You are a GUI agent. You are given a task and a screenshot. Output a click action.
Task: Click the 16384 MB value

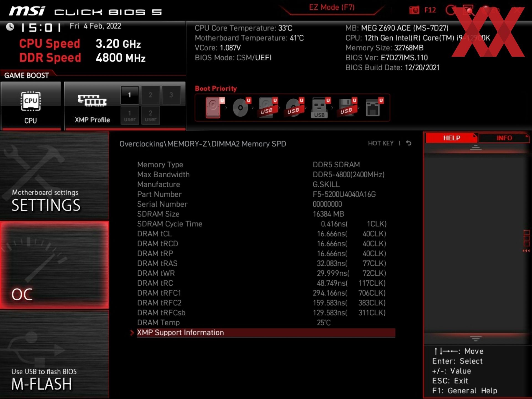[328, 214]
